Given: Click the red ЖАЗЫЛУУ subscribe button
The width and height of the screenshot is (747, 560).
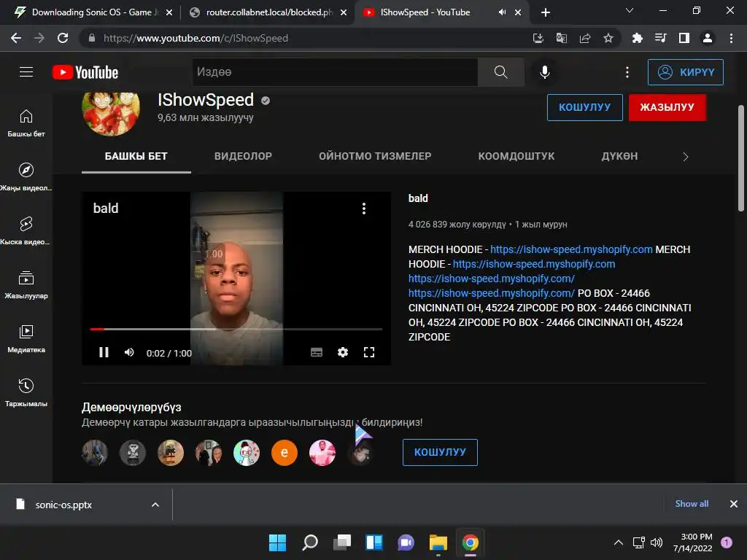Looking at the screenshot, I should pos(667,107).
